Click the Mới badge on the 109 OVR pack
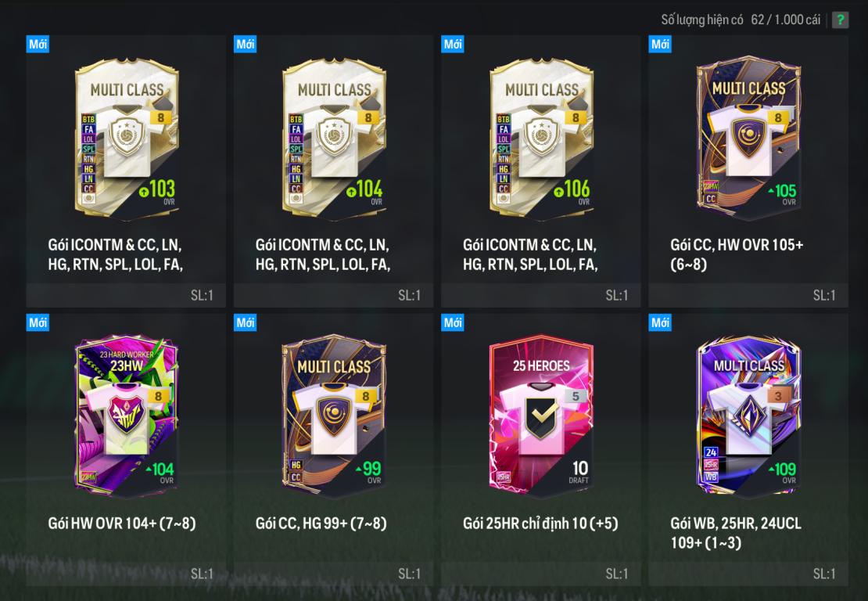Screen dimensions: 868x601 tap(660, 322)
